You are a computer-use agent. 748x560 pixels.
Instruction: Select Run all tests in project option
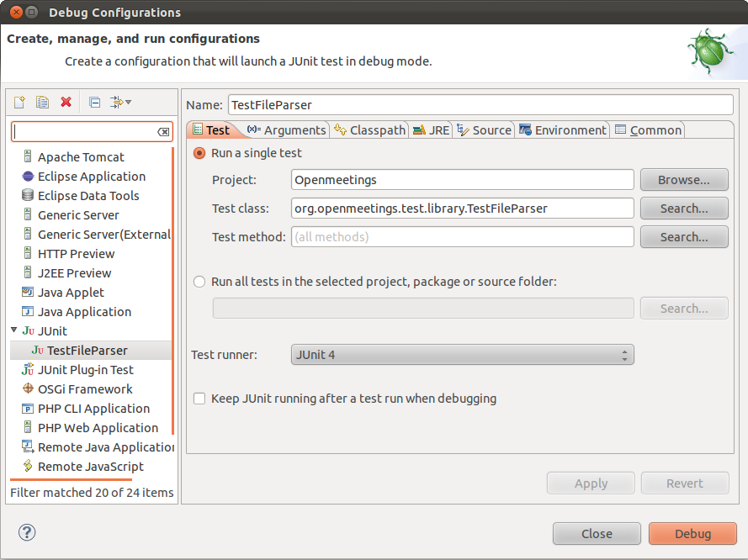click(x=199, y=282)
